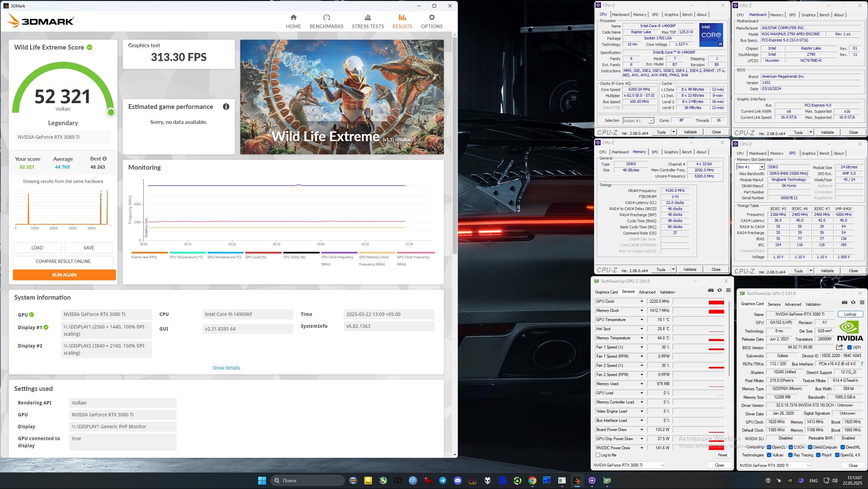Click the BIOS export share icon in GPU-Z
Image resolution: width=868 pixels, height=489 pixels.
839,347
